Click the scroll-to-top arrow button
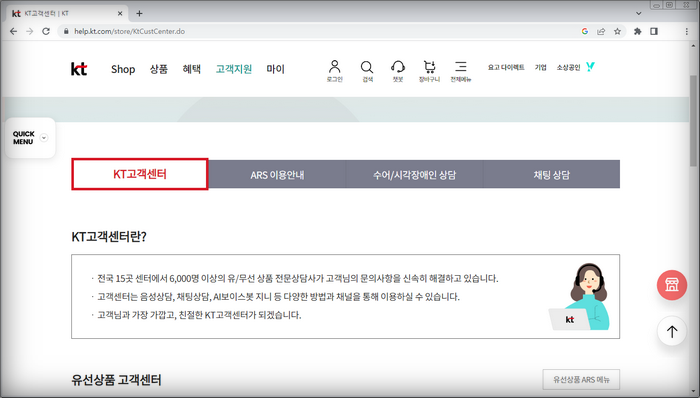 click(671, 331)
